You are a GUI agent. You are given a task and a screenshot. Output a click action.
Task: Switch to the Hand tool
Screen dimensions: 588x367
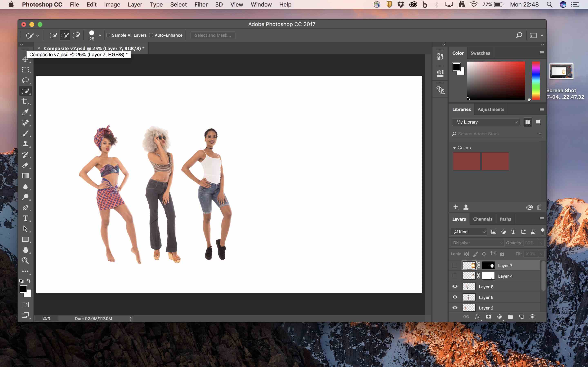pyautogui.click(x=25, y=250)
